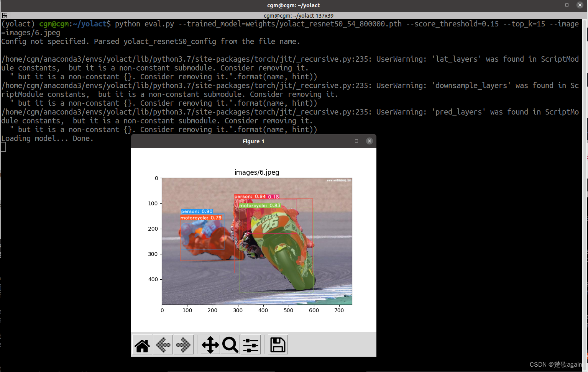Screen dimensions: 588x372
Task: Activate the Zoom to rectangle magnifier
Action: (x=230, y=345)
